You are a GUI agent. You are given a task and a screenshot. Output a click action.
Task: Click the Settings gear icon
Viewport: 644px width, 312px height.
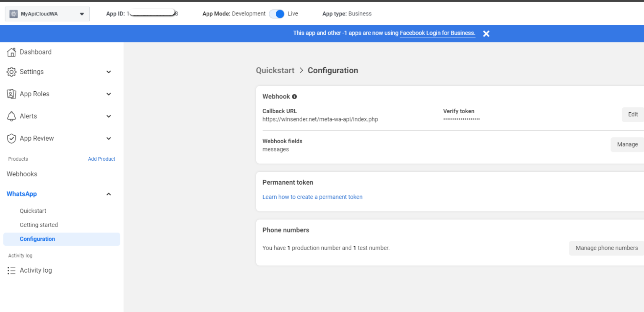11,72
